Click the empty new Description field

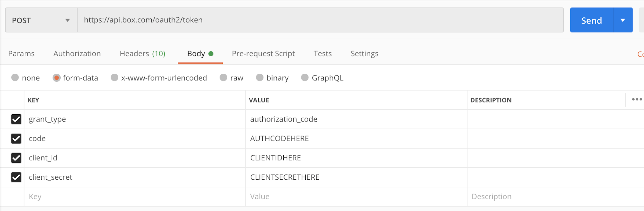555,197
